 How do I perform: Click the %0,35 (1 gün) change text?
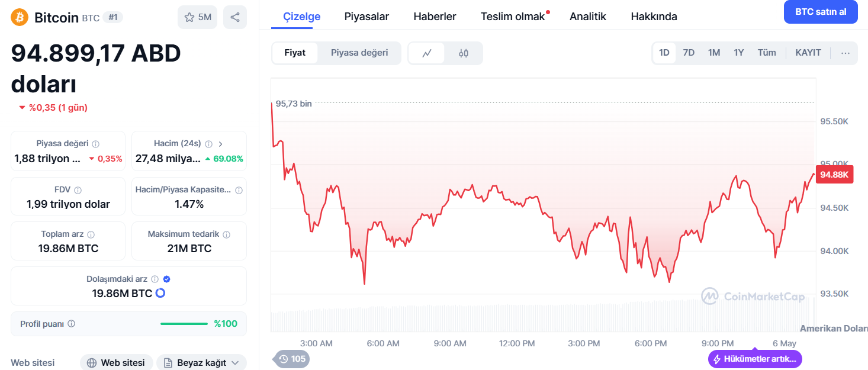(x=58, y=108)
